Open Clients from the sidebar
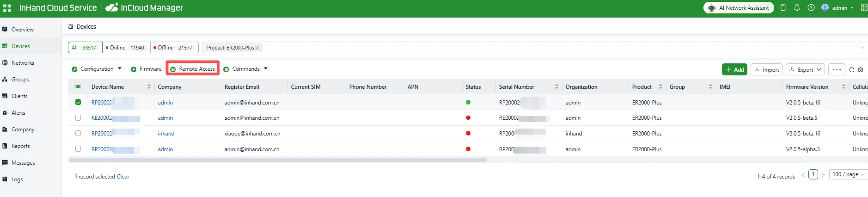This screenshot has width=868, height=197. click(x=19, y=96)
